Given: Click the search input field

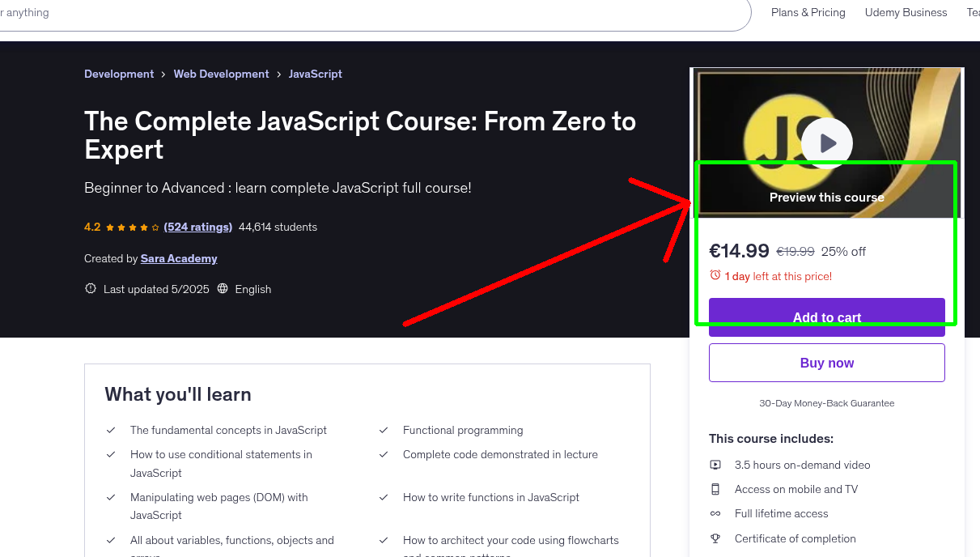Looking at the screenshot, I should pos(324,12).
